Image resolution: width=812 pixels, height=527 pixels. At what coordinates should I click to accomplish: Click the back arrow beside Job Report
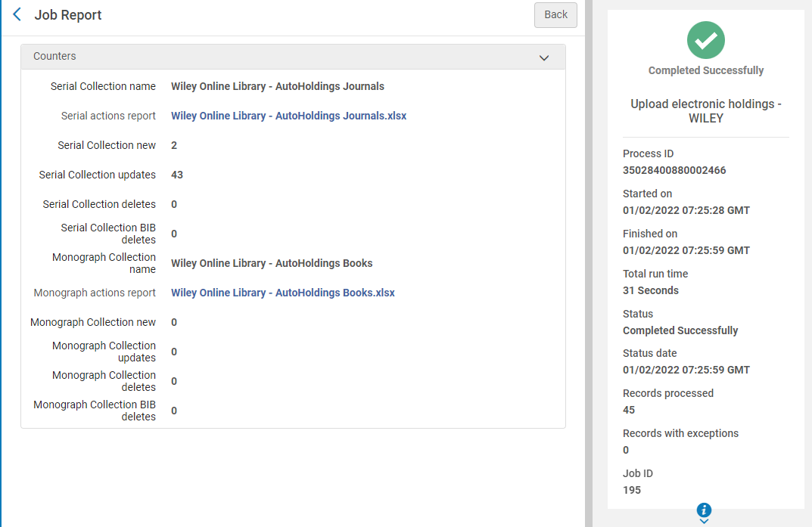17,14
